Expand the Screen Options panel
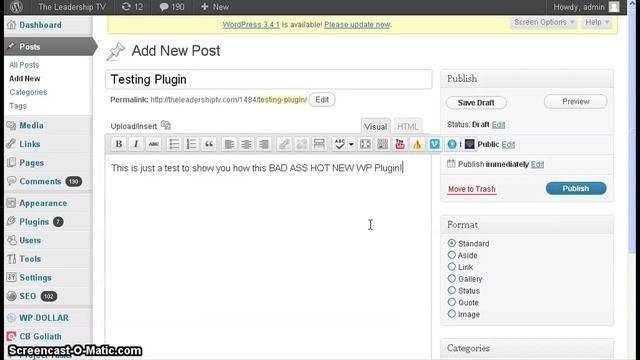The image size is (640, 360). click(544, 22)
